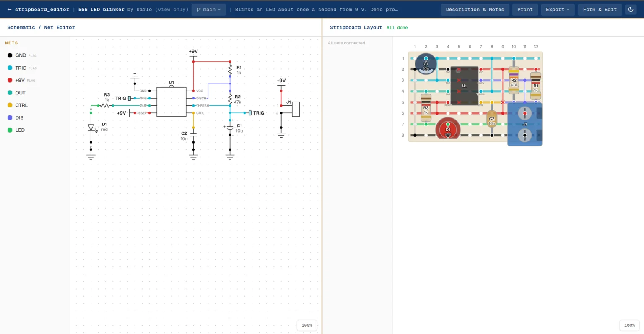Image resolution: width=644 pixels, height=334 pixels.
Task: Click the cyan TRIG net color dot
Action: tap(10, 68)
